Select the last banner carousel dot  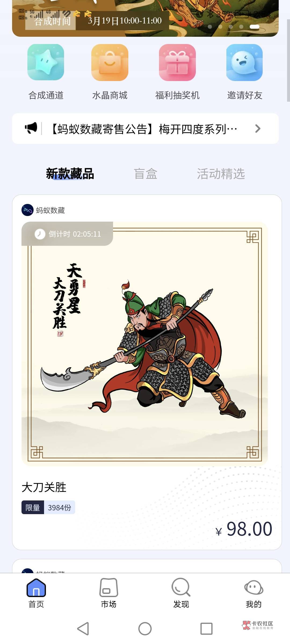pos(254,27)
